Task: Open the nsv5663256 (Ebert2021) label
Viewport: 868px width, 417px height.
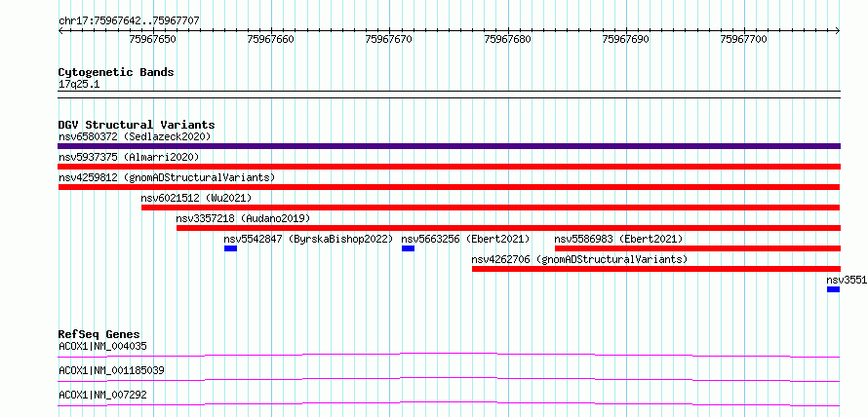Action: click(x=465, y=239)
